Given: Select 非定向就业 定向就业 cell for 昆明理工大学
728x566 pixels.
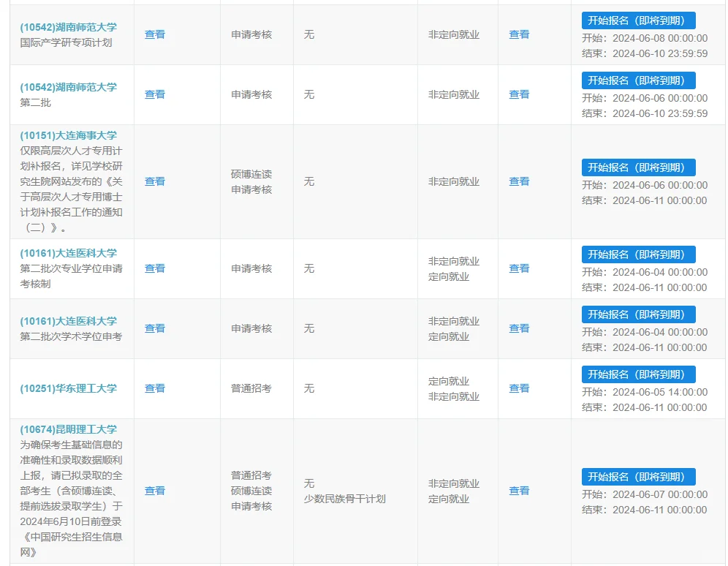Looking at the screenshot, I should point(454,491).
